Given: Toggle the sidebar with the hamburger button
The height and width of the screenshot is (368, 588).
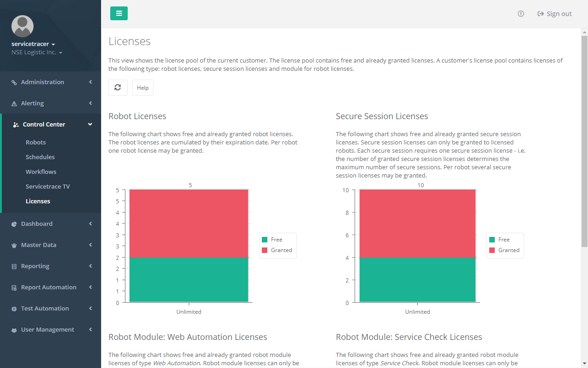Looking at the screenshot, I should [x=119, y=13].
